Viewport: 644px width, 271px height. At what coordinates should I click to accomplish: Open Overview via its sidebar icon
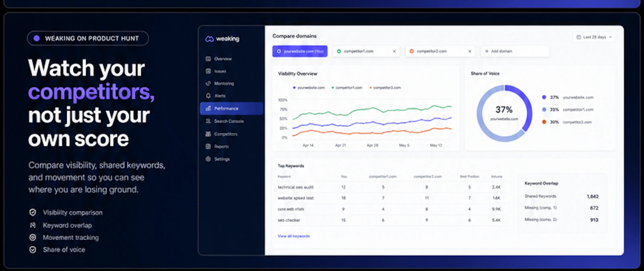(208, 59)
